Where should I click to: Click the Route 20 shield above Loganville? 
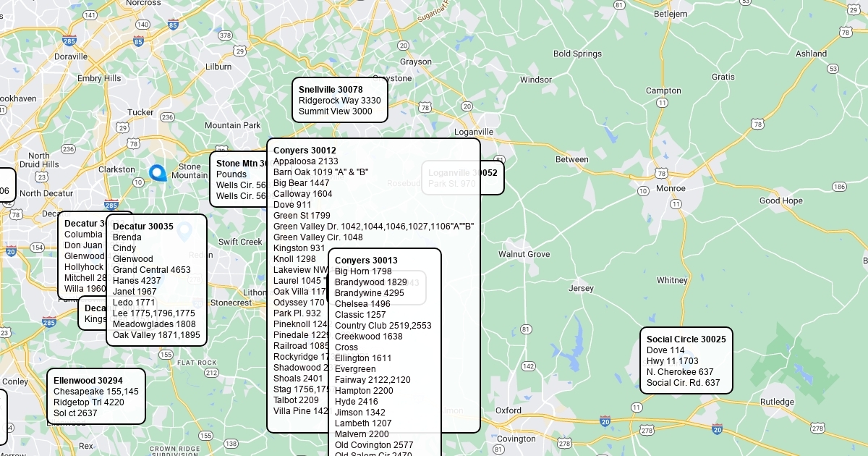point(467,106)
